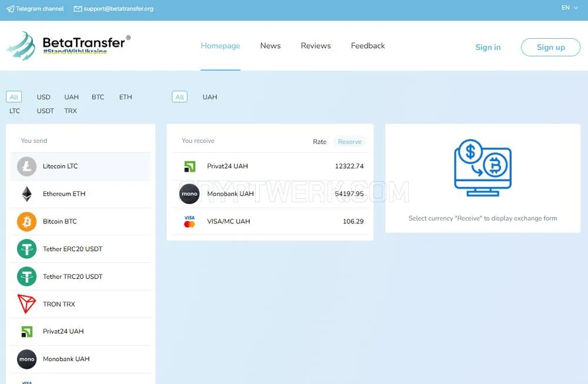Select the All filter for send currencies
This screenshot has height=384, width=588.
pyautogui.click(x=14, y=97)
